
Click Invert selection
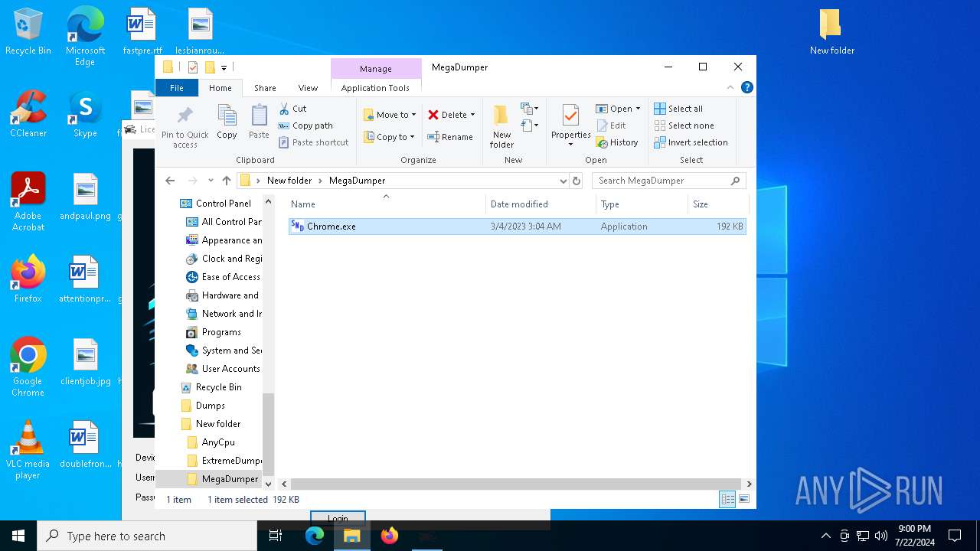tap(691, 142)
